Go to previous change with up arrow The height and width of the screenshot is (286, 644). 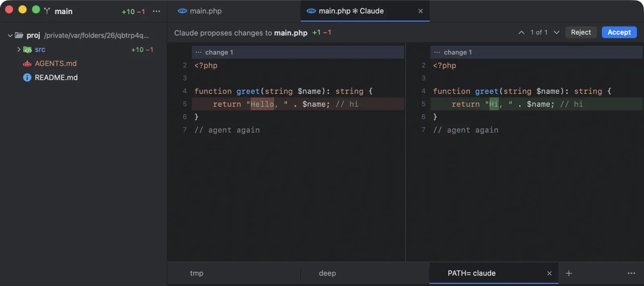click(x=521, y=32)
